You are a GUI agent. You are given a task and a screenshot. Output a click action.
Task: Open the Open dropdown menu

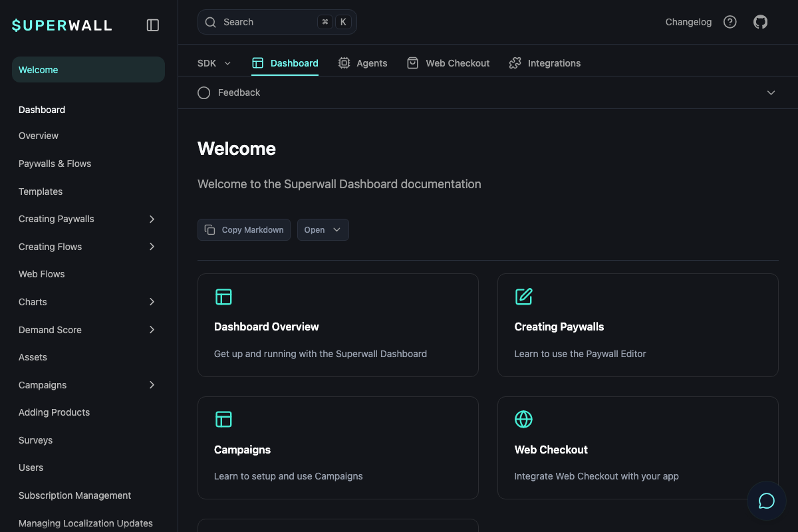coord(323,229)
